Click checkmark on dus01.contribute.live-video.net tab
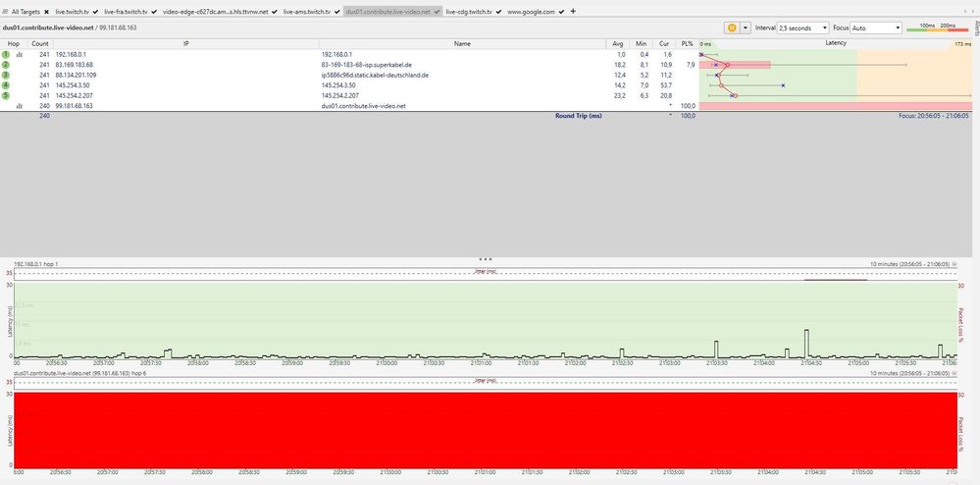980x485 pixels. click(x=437, y=11)
